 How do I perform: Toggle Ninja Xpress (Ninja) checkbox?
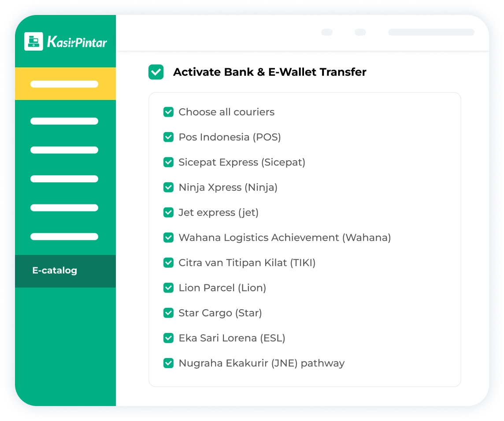point(168,187)
